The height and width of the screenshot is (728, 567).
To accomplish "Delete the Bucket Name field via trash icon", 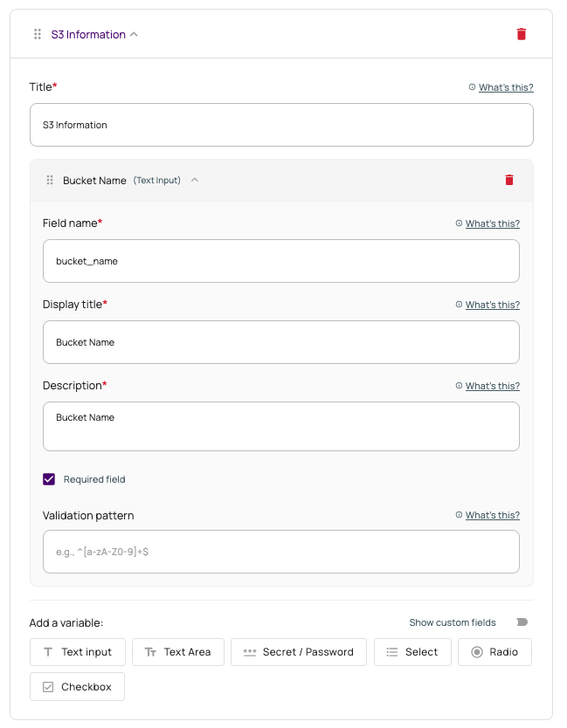I will [509, 180].
